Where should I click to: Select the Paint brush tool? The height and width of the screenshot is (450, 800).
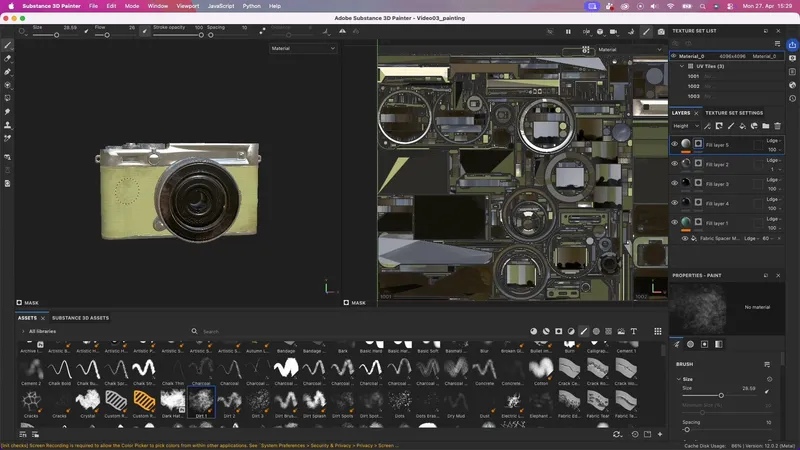pyautogui.click(x=8, y=46)
